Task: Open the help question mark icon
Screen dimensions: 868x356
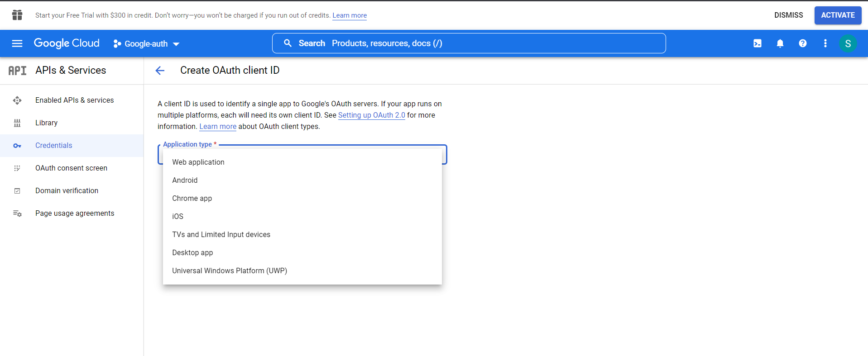Action: (802, 43)
